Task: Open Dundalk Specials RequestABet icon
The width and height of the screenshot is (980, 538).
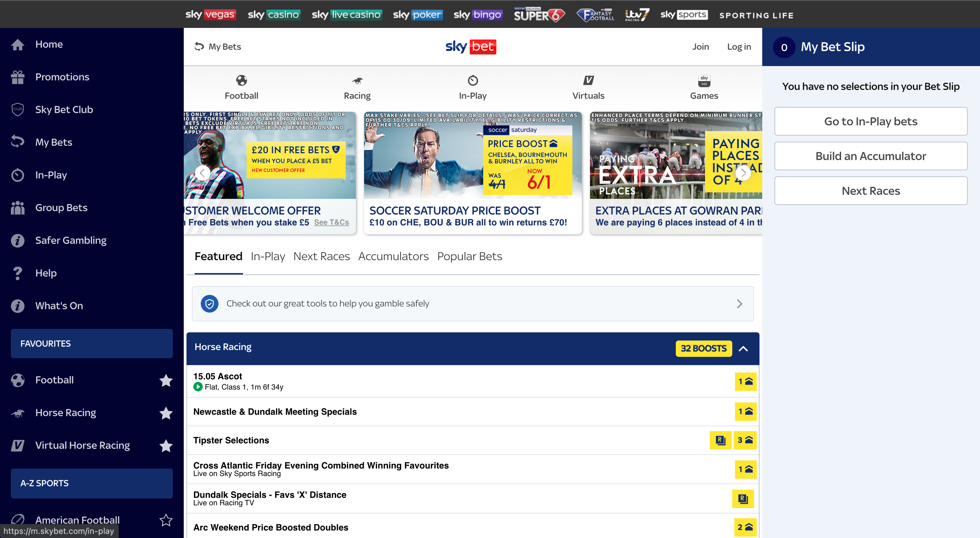Action: [742, 499]
